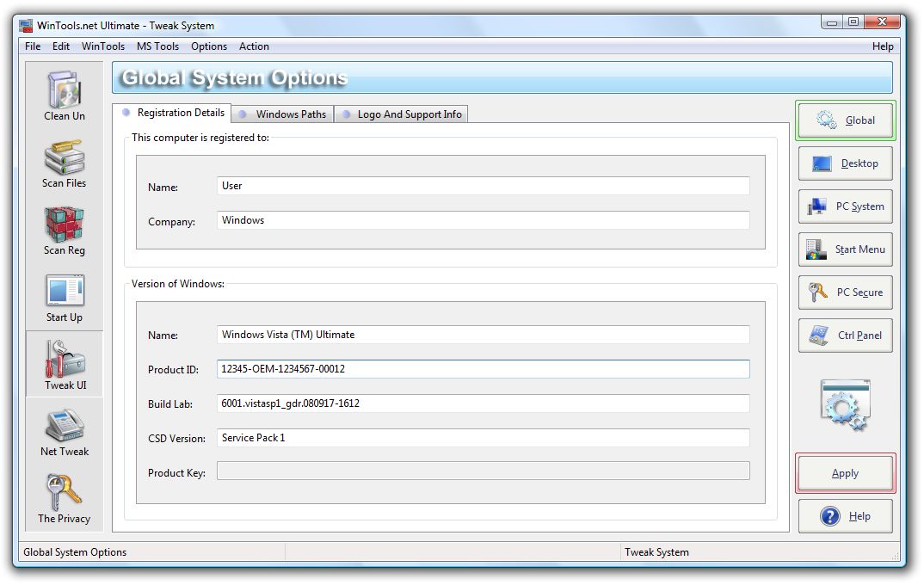The height and width of the screenshot is (585, 924).
Task: Click the CSD Version input field
Action: pos(484,438)
